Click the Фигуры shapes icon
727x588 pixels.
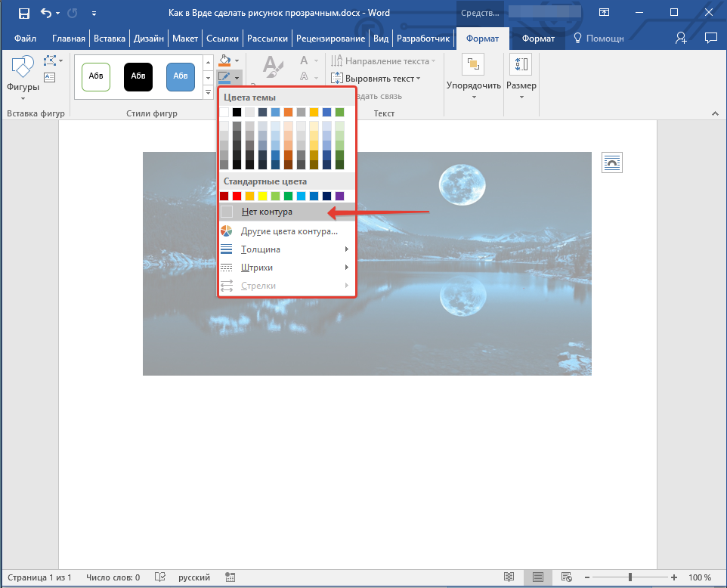tap(23, 69)
